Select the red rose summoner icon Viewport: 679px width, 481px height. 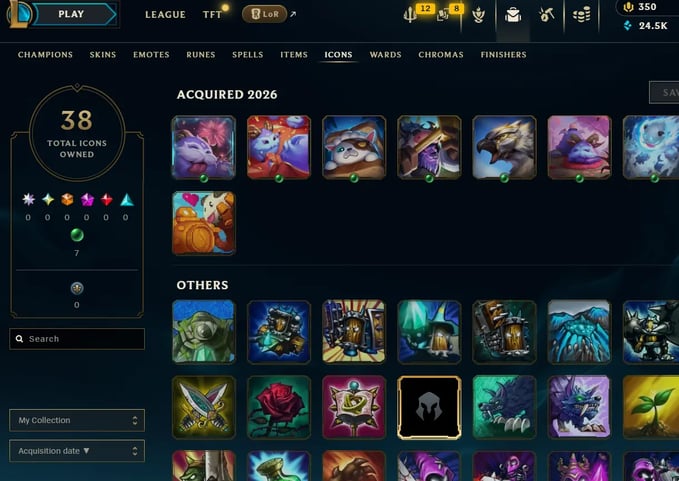279,407
